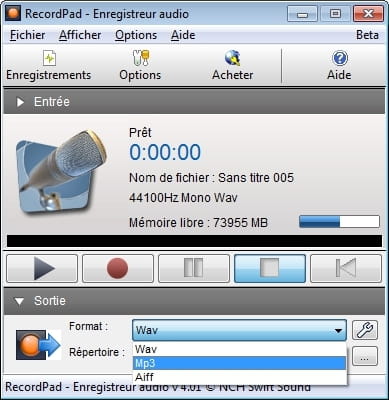
Task: Click the 'Nom de fichier : Sans titre 005' text
Action: (x=211, y=178)
